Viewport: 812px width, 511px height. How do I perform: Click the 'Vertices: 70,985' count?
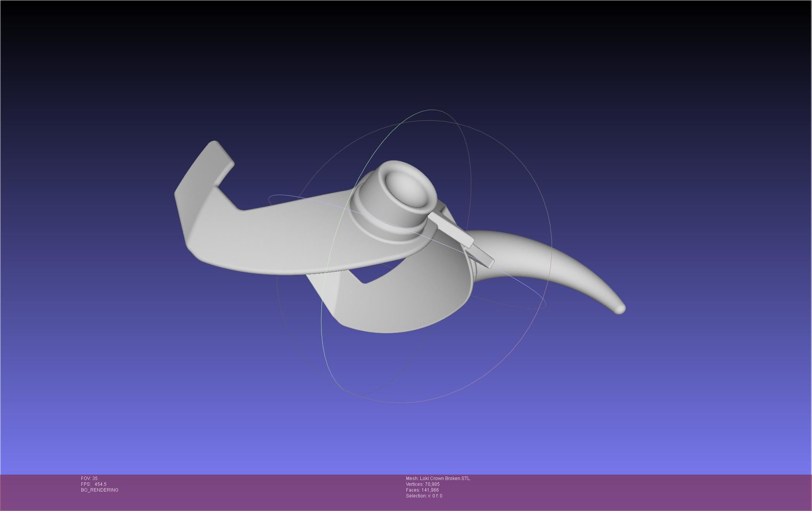[x=423, y=484]
